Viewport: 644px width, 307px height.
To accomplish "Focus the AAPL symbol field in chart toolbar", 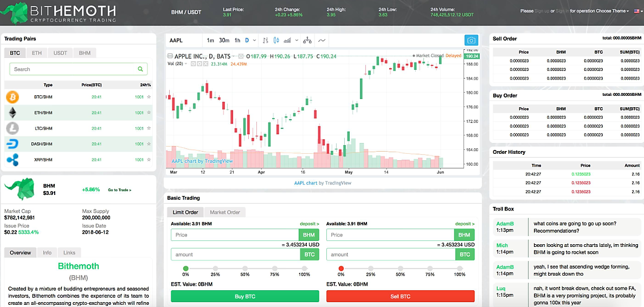I will (x=184, y=40).
